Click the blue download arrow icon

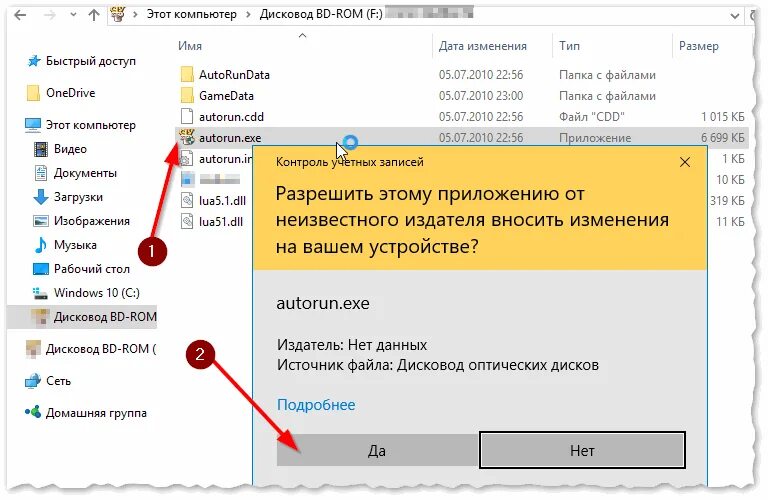(x=41, y=197)
